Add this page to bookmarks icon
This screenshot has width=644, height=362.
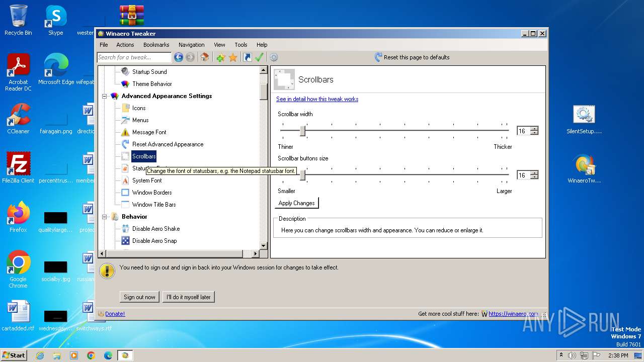click(x=221, y=57)
